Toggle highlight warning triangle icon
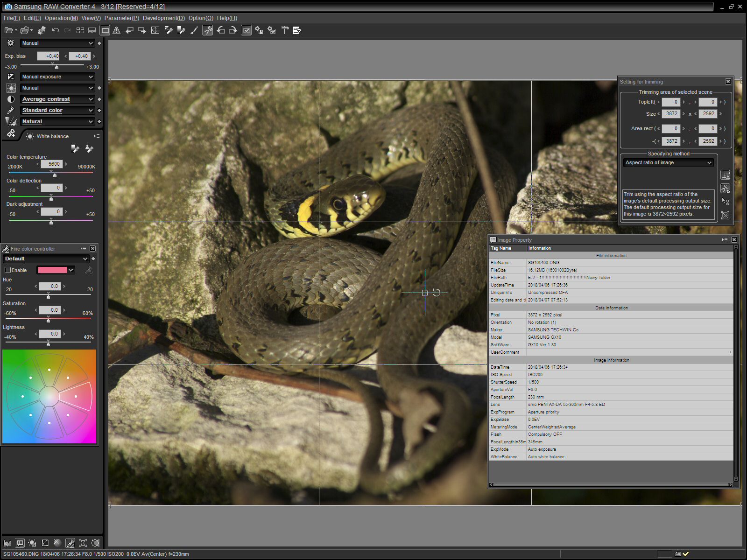This screenshot has height=560, width=747. pos(117,30)
